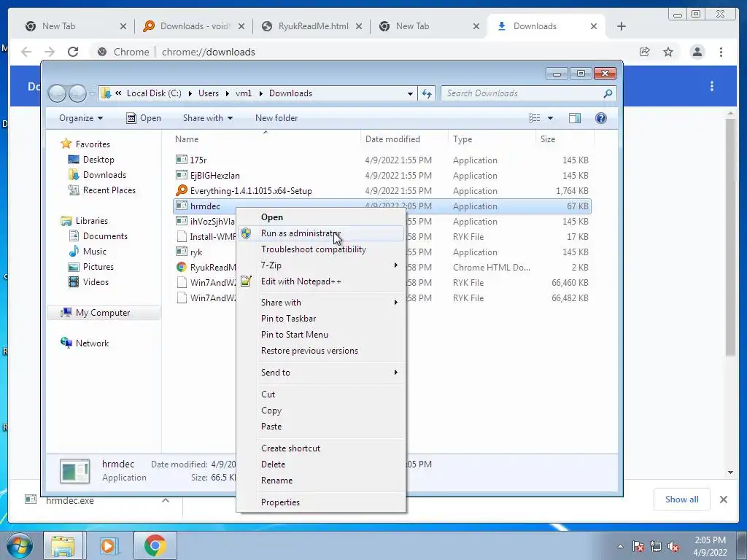Viewport: 747px width, 560px height.
Task: Click the Chrome taskbar icon
Action: tap(155, 545)
